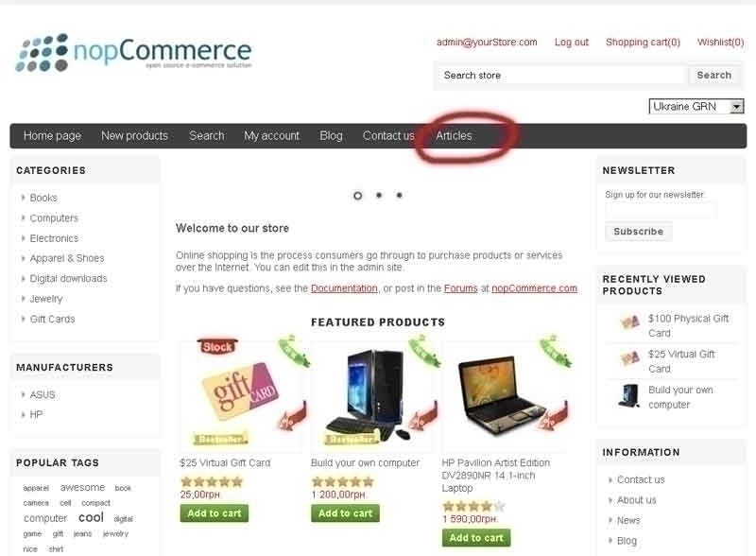The width and height of the screenshot is (756, 556).
Task: Select the second slider dot
Action: (379, 195)
